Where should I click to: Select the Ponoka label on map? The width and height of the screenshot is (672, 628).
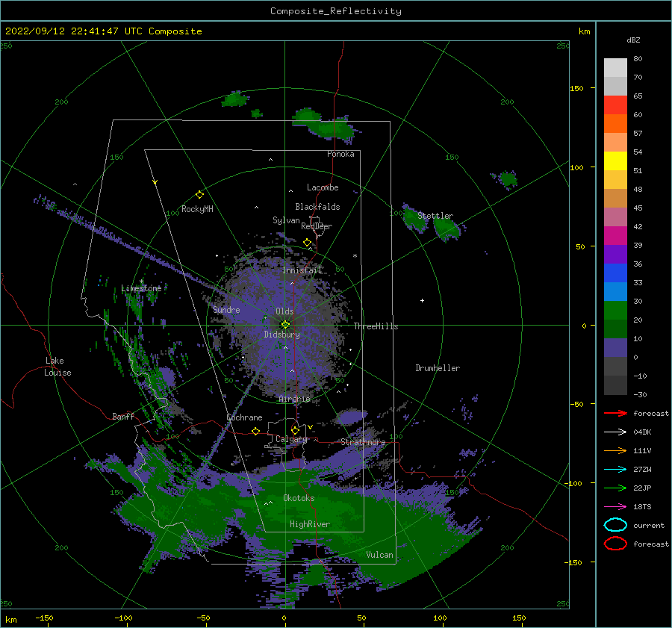[340, 154]
